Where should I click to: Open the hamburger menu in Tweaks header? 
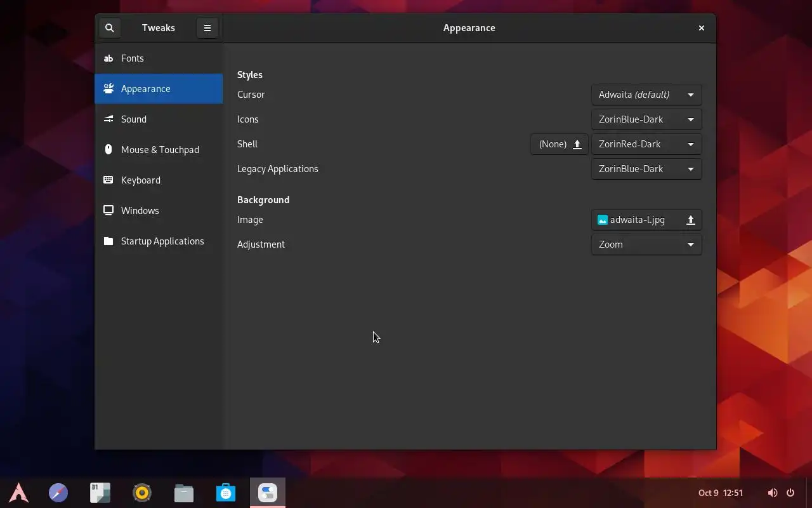[207, 28]
